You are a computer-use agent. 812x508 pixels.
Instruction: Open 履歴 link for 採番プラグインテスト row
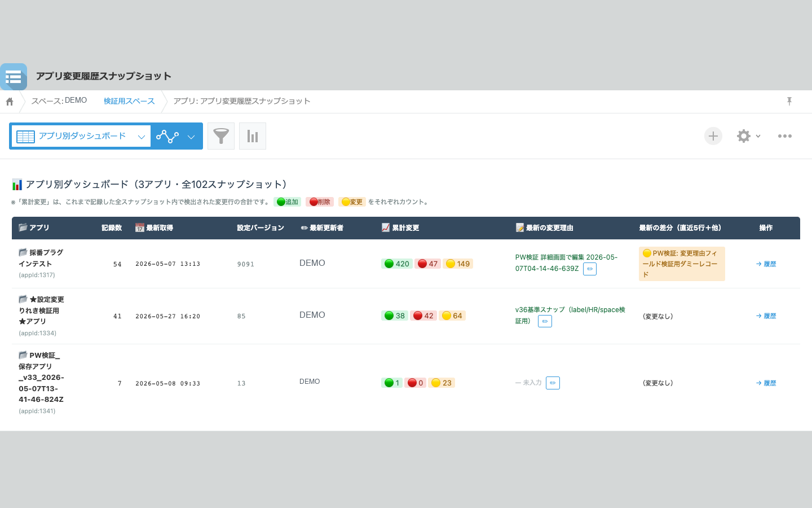766,264
